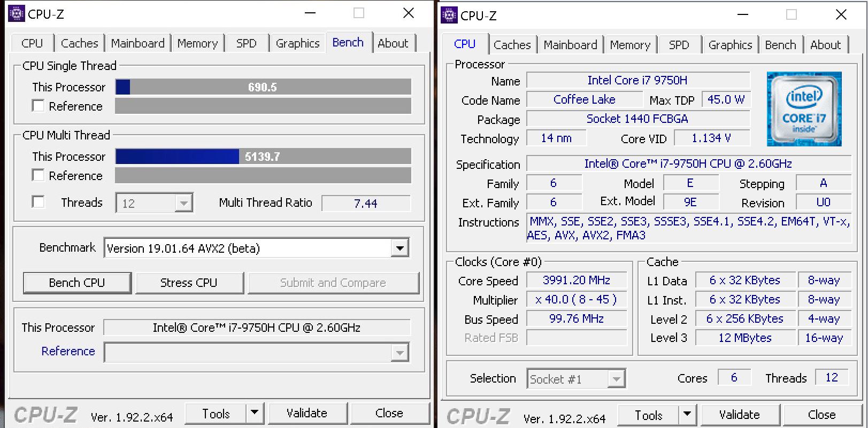The image size is (868, 428).
Task: Click Validate button in left window
Action: coord(307,413)
